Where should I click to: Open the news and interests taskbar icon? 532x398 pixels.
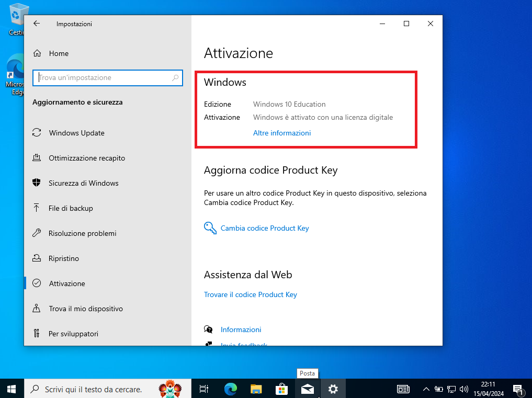tap(403, 389)
